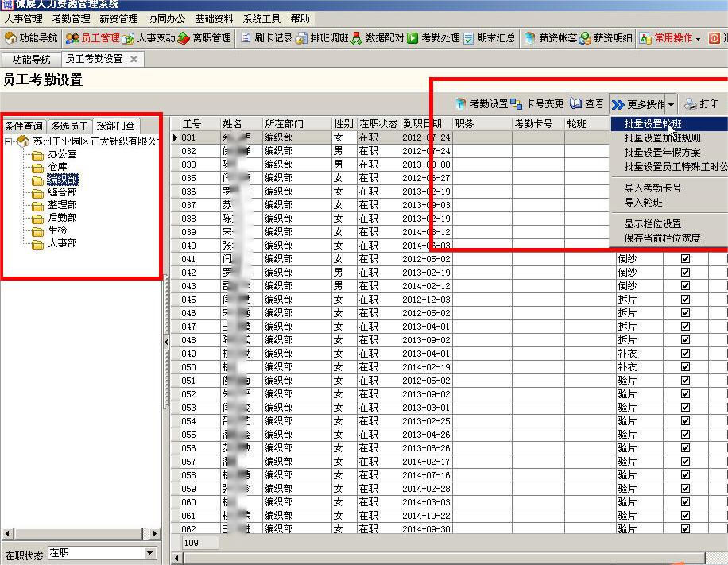
Task: Click the 薪资帐套 toolbar icon
Action: pyautogui.click(x=529, y=38)
